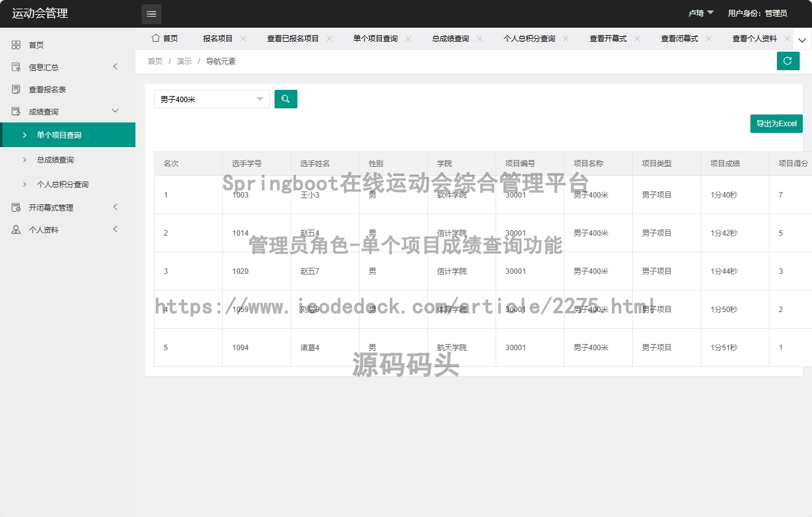Click the 首页 grid icon in sidebar
Image resolution: width=812 pixels, height=517 pixels.
[x=16, y=45]
